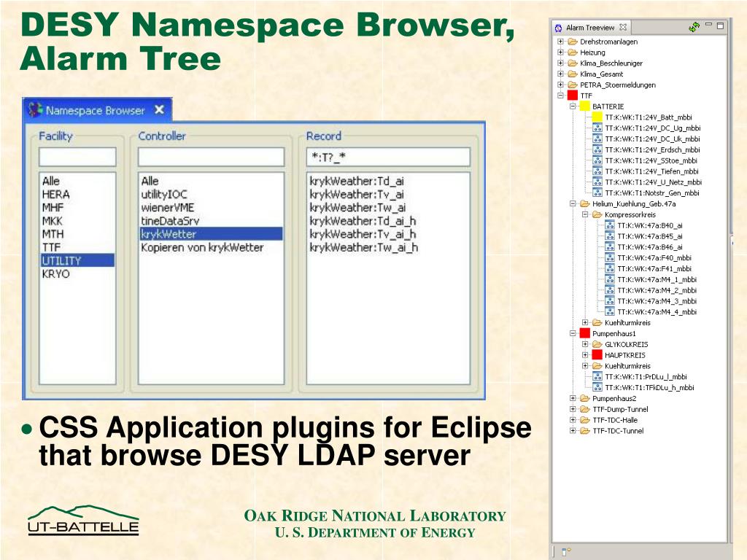Click record icon of TT:K:WK:T1:24V_DC_Ug_mbbi

click(x=597, y=128)
